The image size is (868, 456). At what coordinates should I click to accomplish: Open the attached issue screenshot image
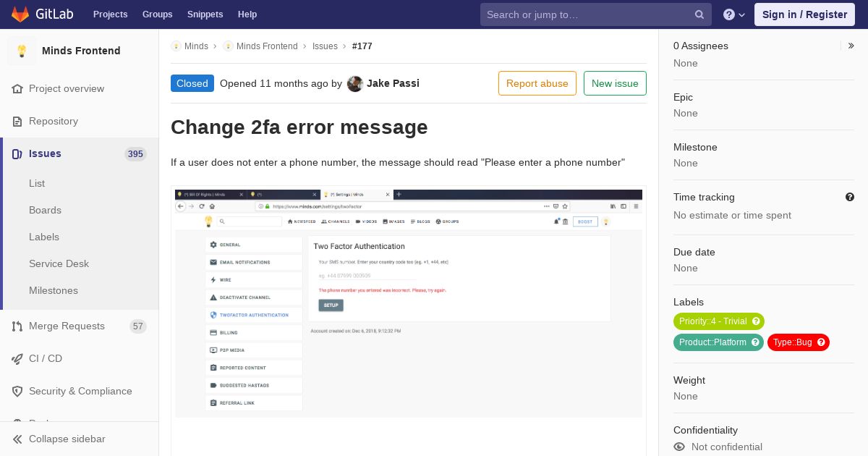tap(409, 303)
